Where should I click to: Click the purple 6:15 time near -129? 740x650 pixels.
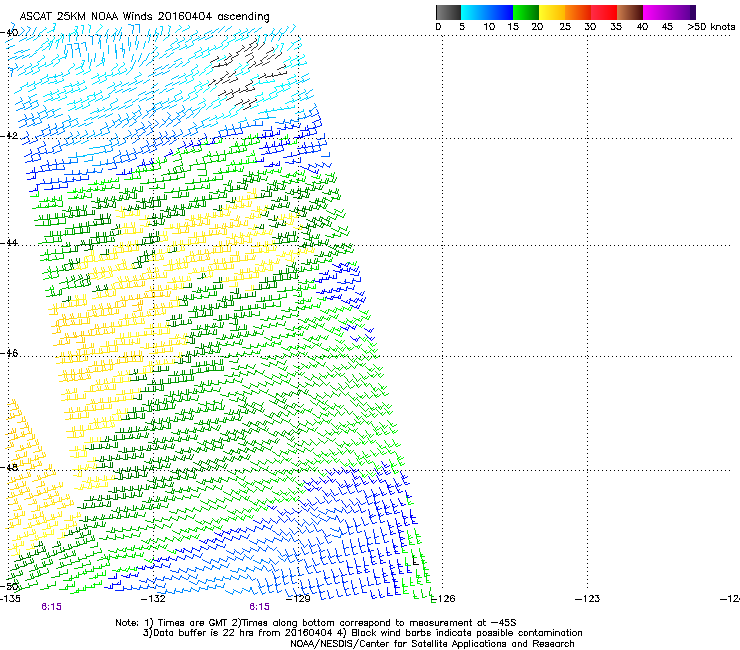[x=260, y=607]
